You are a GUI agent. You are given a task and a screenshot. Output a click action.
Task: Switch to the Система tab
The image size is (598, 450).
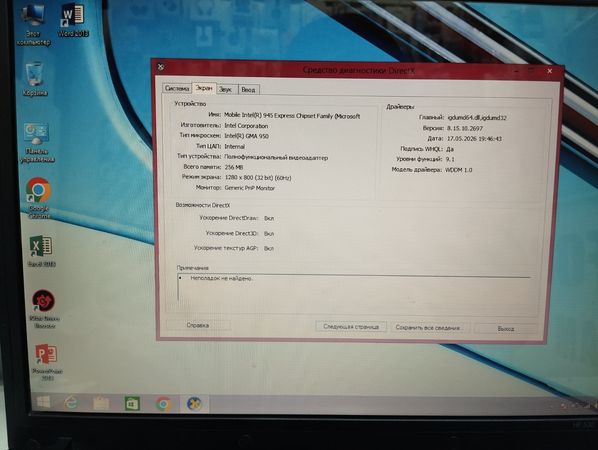177,88
